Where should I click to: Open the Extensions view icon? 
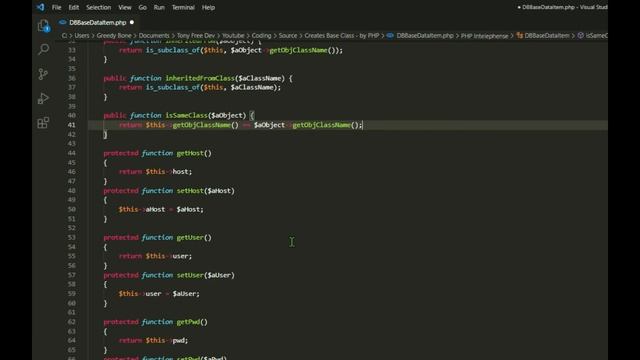[x=43, y=122]
